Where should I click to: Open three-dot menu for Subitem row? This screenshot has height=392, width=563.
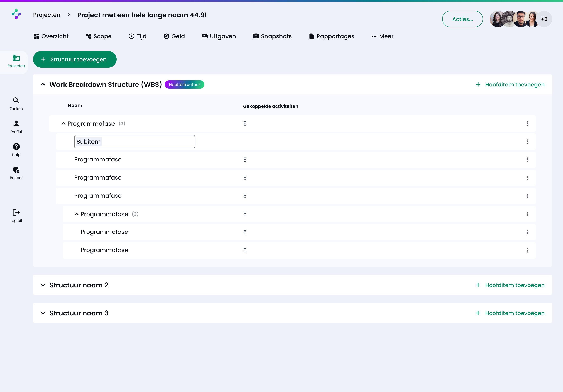[527, 142]
